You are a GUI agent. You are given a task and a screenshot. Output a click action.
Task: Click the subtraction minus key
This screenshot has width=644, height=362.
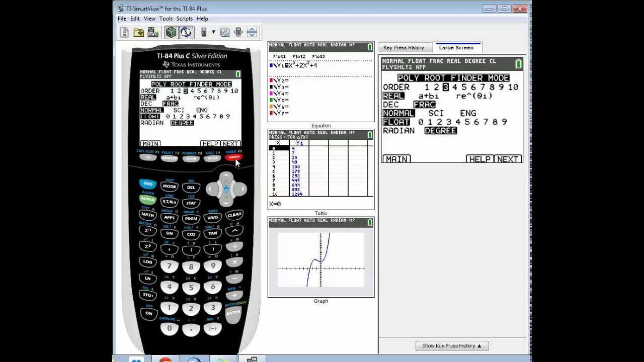click(234, 278)
